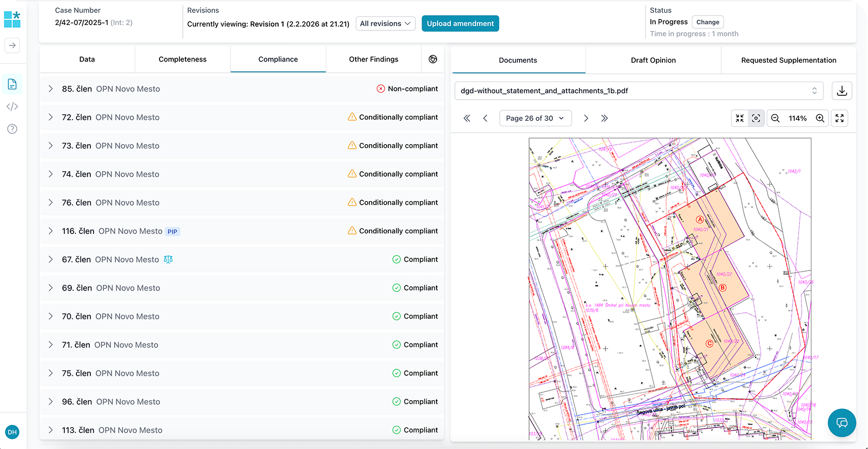Toggle the focus-frame view mode button

pos(756,118)
